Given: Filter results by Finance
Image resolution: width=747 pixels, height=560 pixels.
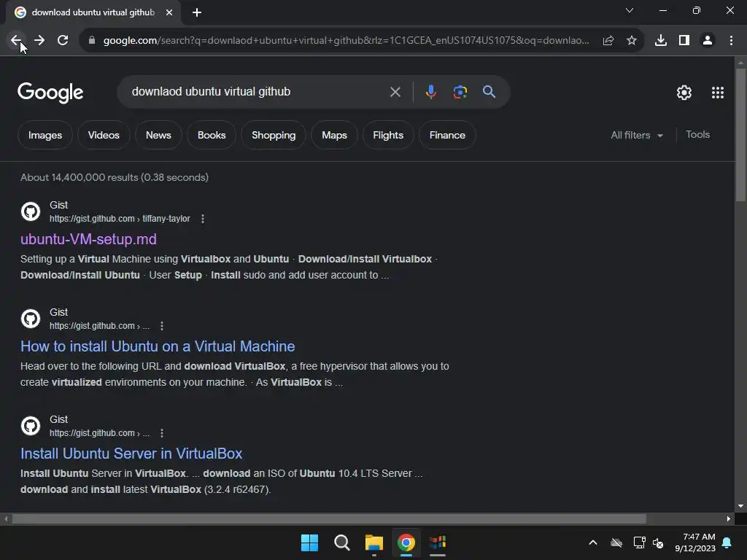Looking at the screenshot, I should (447, 135).
